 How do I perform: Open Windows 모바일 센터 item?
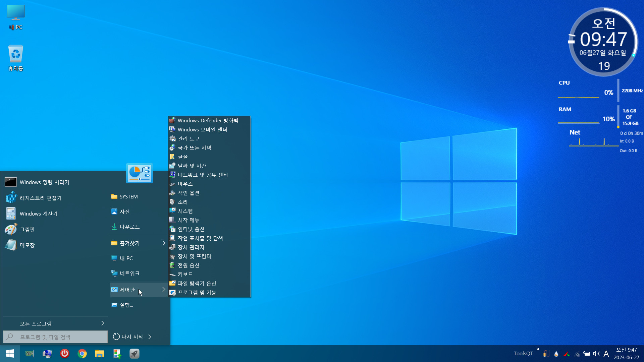point(209,129)
